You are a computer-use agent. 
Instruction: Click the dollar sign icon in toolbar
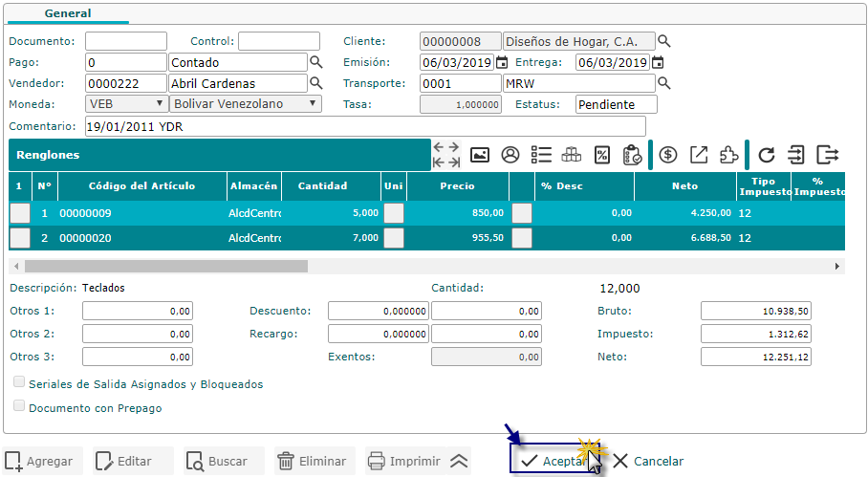click(x=669, y=155)
